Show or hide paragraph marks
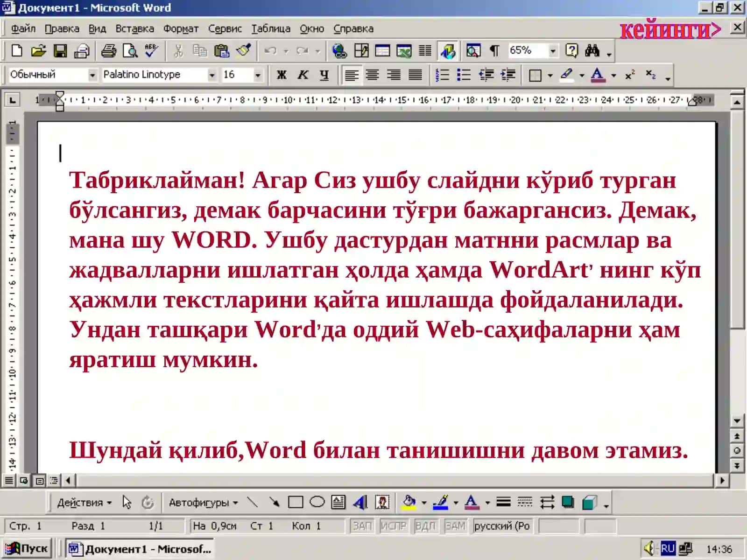 point(494,50)
